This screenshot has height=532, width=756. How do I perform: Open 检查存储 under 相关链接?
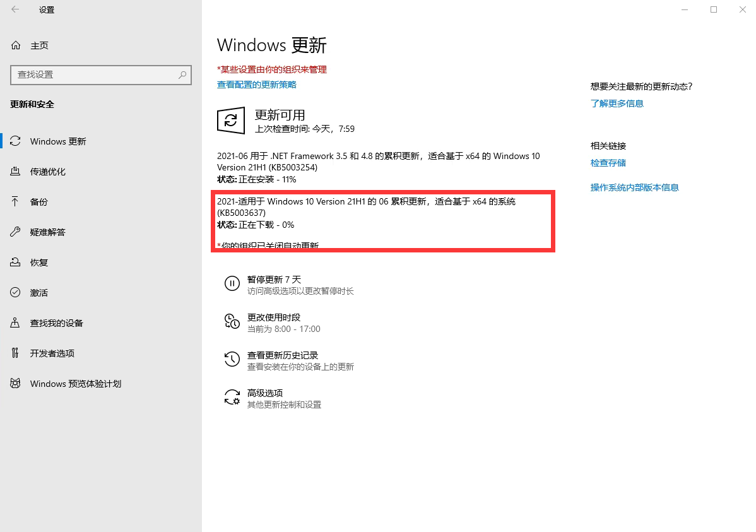608,162
